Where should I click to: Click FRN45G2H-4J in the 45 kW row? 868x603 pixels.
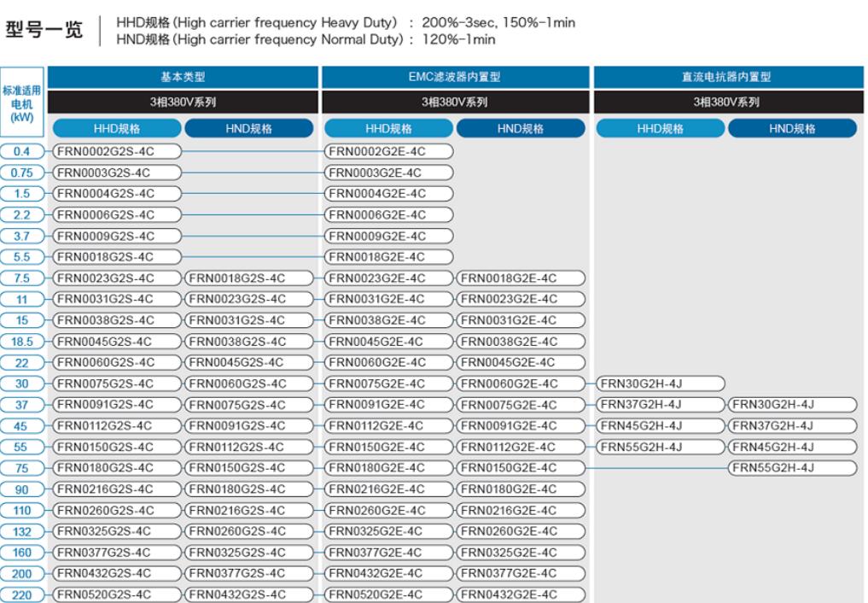click(661, 426)
